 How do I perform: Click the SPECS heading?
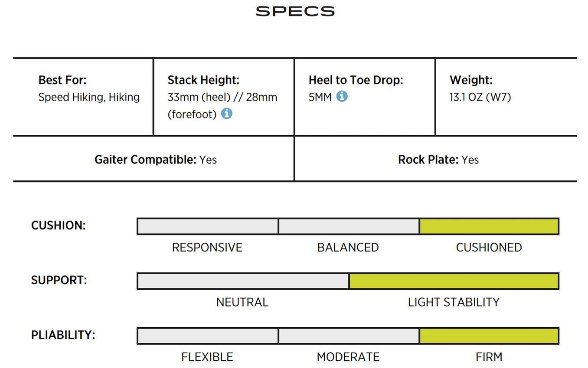pyautogui.click(x=295, y=11)
